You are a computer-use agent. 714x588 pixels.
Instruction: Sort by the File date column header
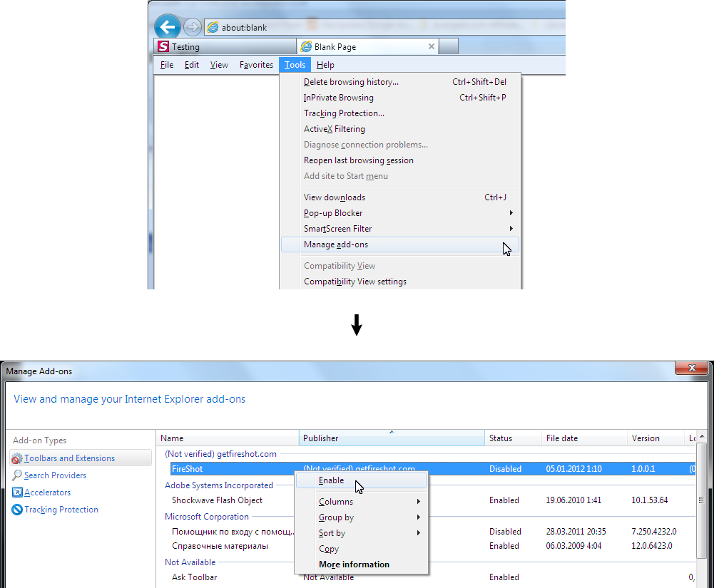click(x=585, y=438)
